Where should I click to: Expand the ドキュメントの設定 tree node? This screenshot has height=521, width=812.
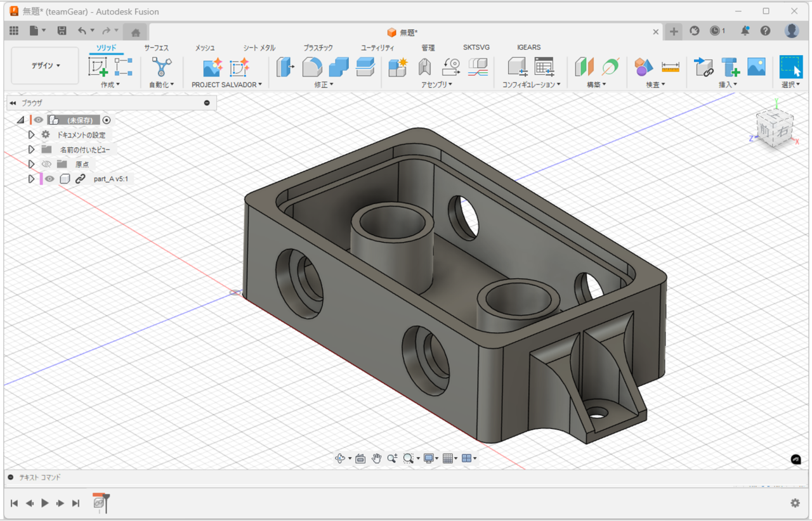click(x=30, y=134)
